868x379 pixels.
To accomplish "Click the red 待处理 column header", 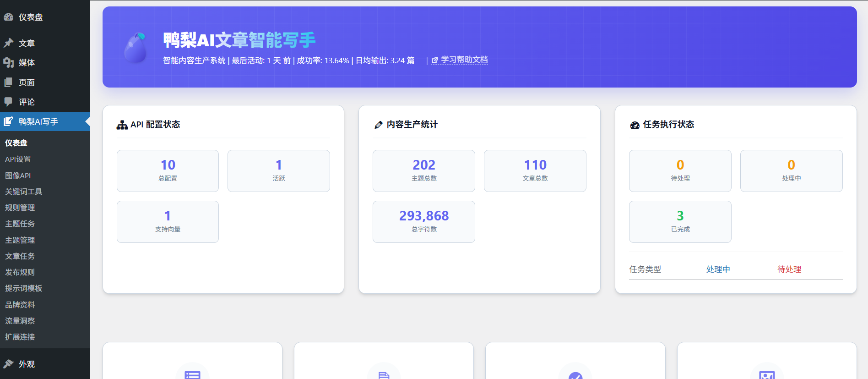I will pyautogui.click(x=789, y=269).
